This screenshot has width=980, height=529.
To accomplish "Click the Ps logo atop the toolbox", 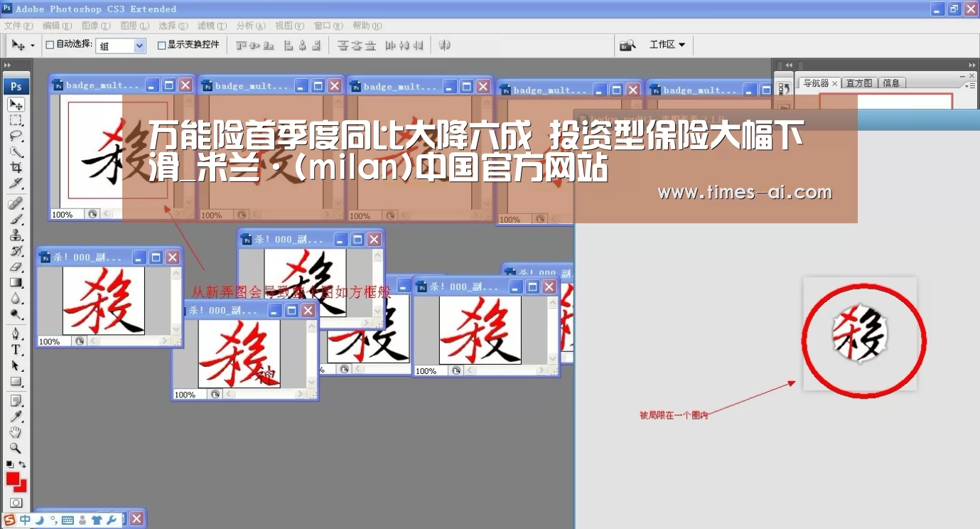I will pos(16,86).
